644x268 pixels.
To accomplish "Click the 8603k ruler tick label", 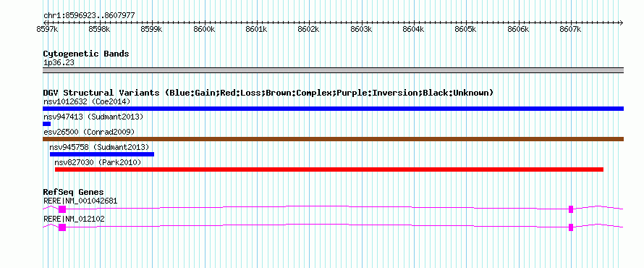I will (361, 29).
